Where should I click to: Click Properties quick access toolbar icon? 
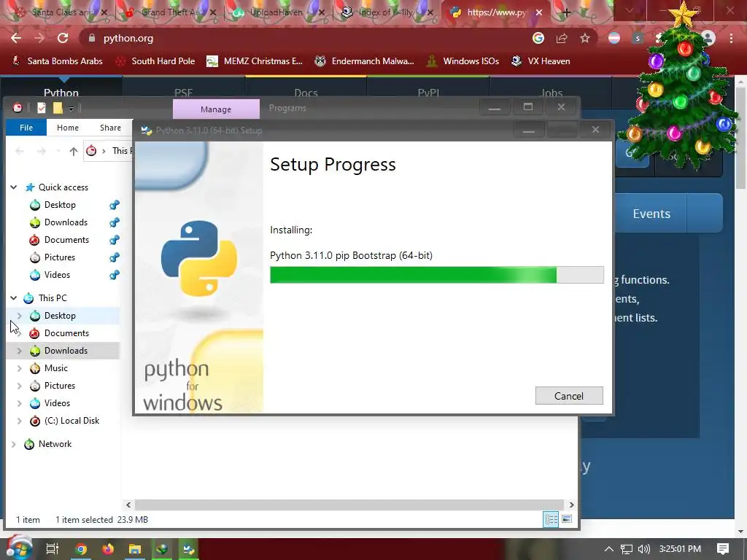pyautogui.click(x=42, y=108)
